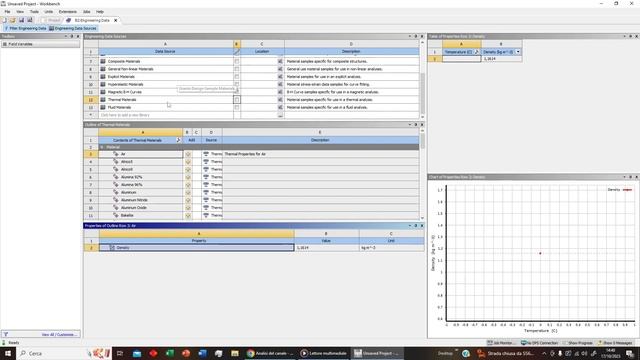
Task: Click 'Click here to add a new library'
Action: click(x=125, y=115)
